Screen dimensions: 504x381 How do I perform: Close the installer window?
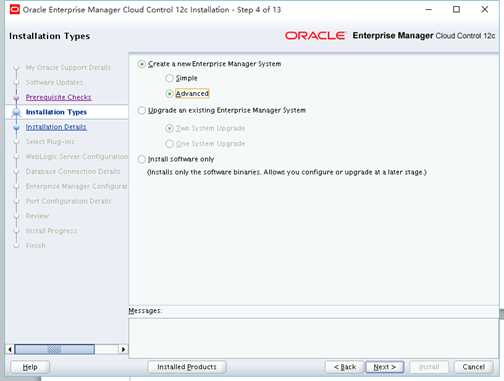pos(485,10)
